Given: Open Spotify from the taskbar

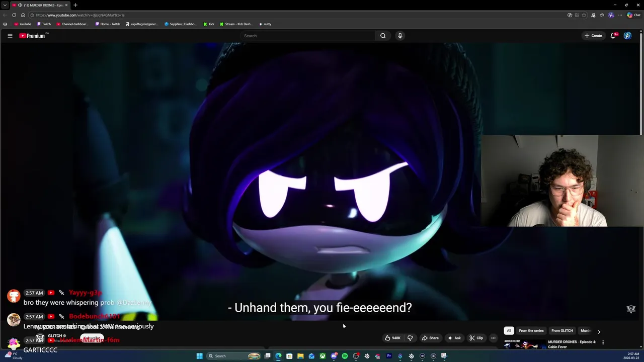Looking at the screenshot, I should point(345,356).
